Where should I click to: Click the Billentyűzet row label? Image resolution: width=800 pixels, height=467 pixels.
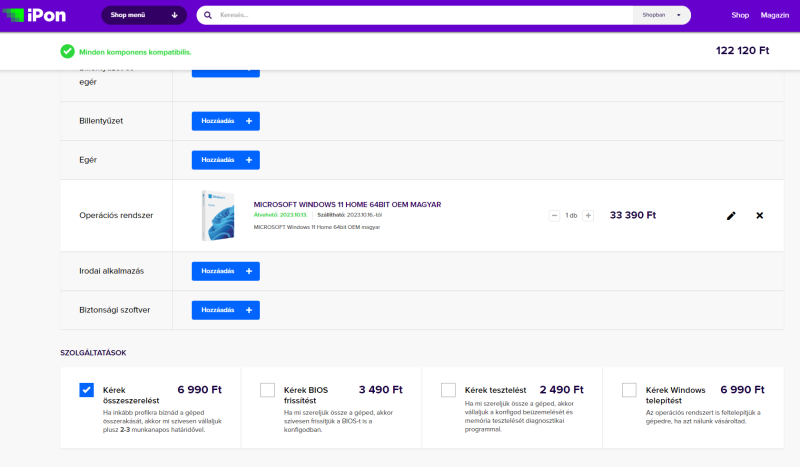click(101, 121)
